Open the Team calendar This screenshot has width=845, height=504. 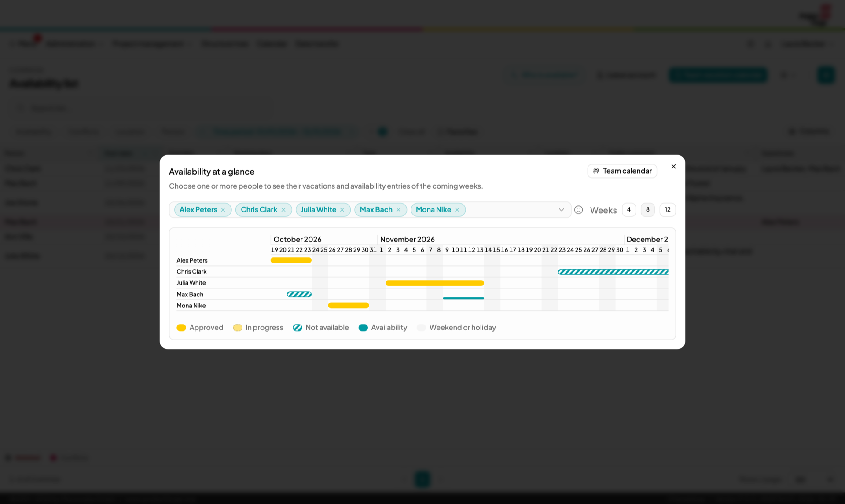tap(622, 171)
